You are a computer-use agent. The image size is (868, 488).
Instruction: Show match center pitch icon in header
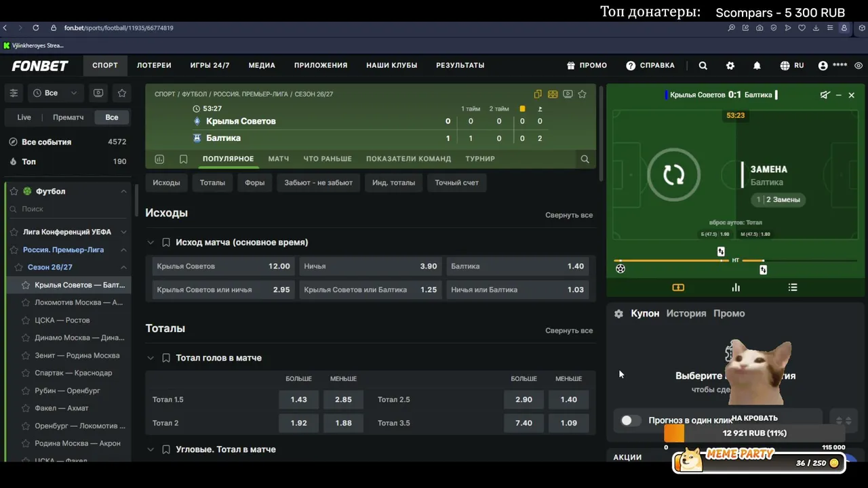click(x=553, y=94)
